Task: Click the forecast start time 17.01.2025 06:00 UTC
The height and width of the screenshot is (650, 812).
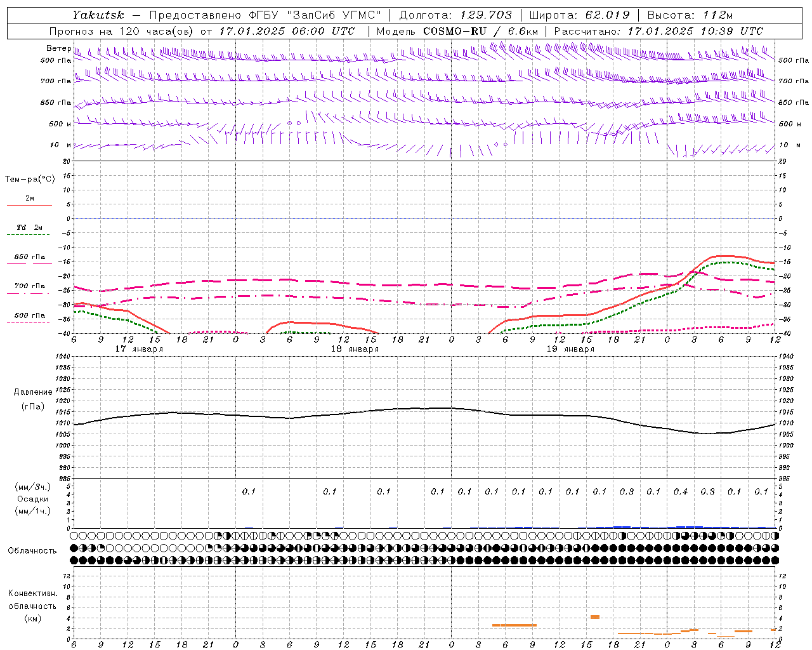Action: pos(287,31)
